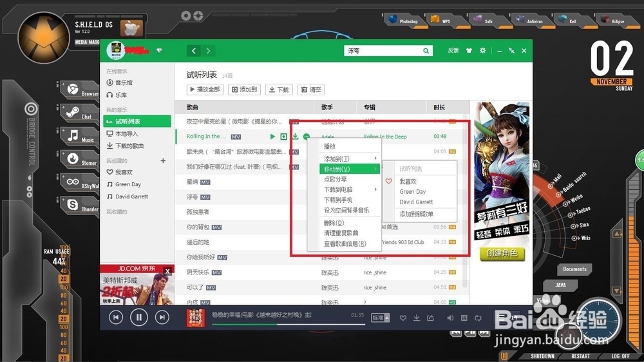Seek within the song progress bar
The image size is (644, 362).
click(289, 324)
